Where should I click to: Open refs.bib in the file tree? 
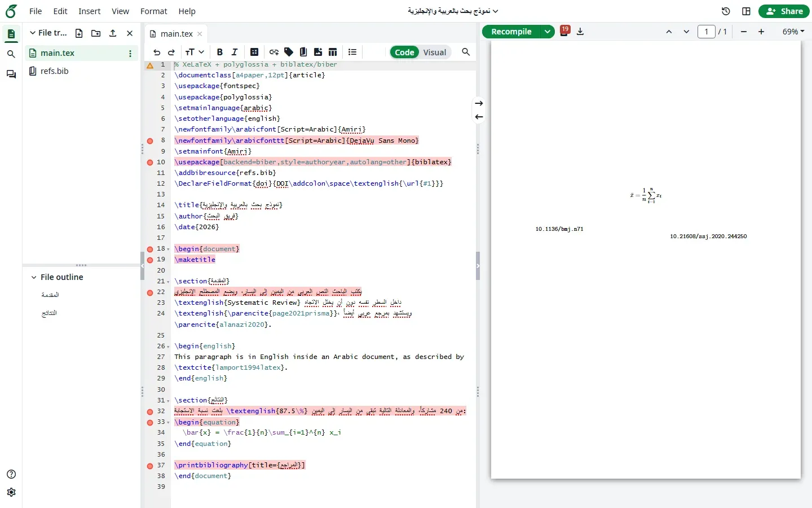click(54, 71)
